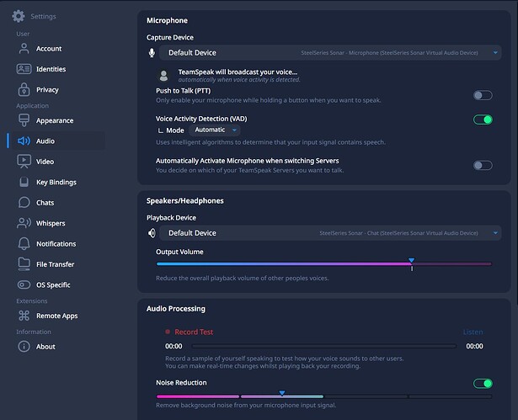Viewport: 518px width, 420px height.
Task: Toggle Automatically Activate Microphone when switching Servers
Action: 483,166
